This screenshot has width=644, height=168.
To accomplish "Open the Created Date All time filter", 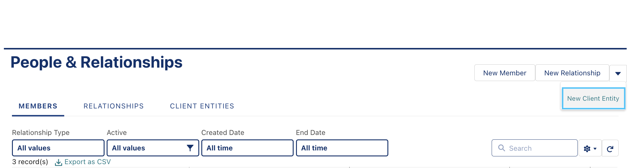I will point(247,148).
